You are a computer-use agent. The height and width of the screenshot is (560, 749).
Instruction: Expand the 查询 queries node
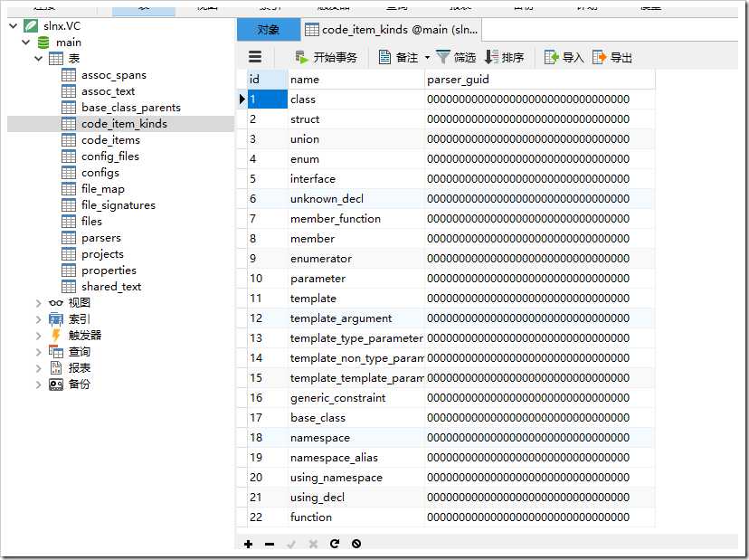(38, 352)
